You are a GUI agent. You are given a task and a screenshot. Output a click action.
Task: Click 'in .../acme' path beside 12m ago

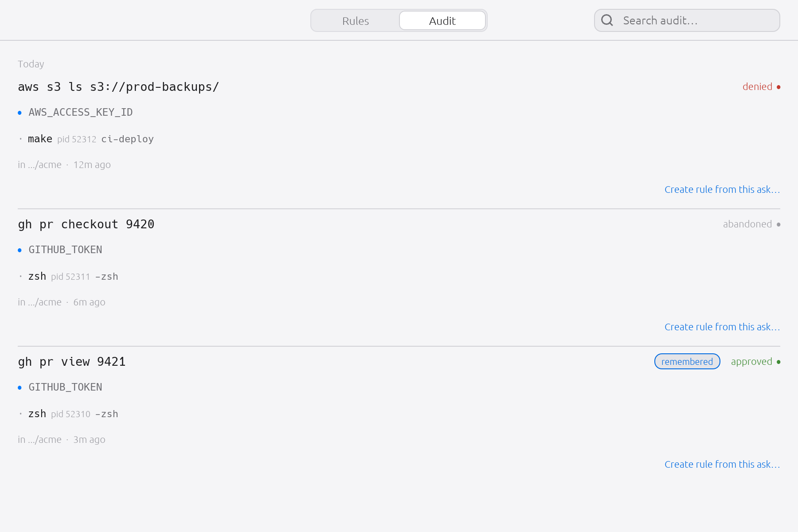point(39,164)
